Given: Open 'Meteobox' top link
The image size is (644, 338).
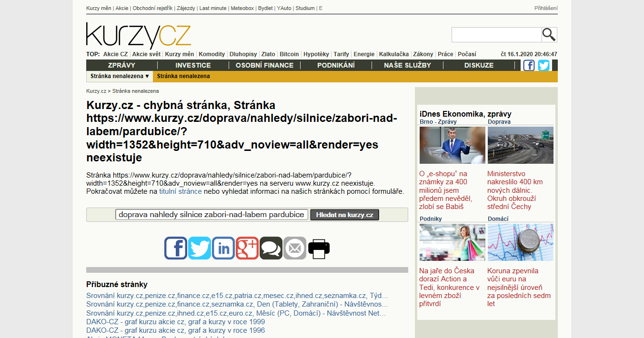Looking at the screenshot, I should point(242,8).
